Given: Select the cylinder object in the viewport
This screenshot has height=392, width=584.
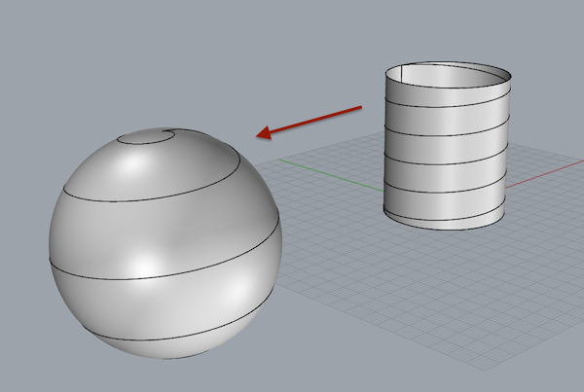Looking at the screenshot, I should tap(447, 146).
